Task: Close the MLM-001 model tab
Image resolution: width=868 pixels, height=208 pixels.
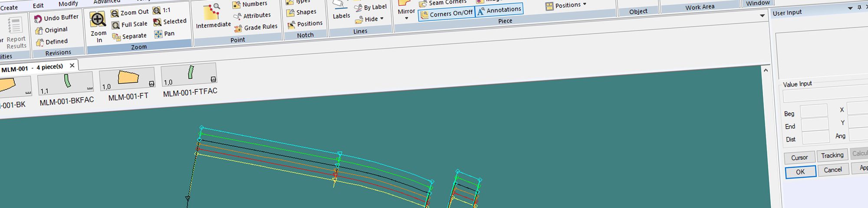Action: coord(72,65)
